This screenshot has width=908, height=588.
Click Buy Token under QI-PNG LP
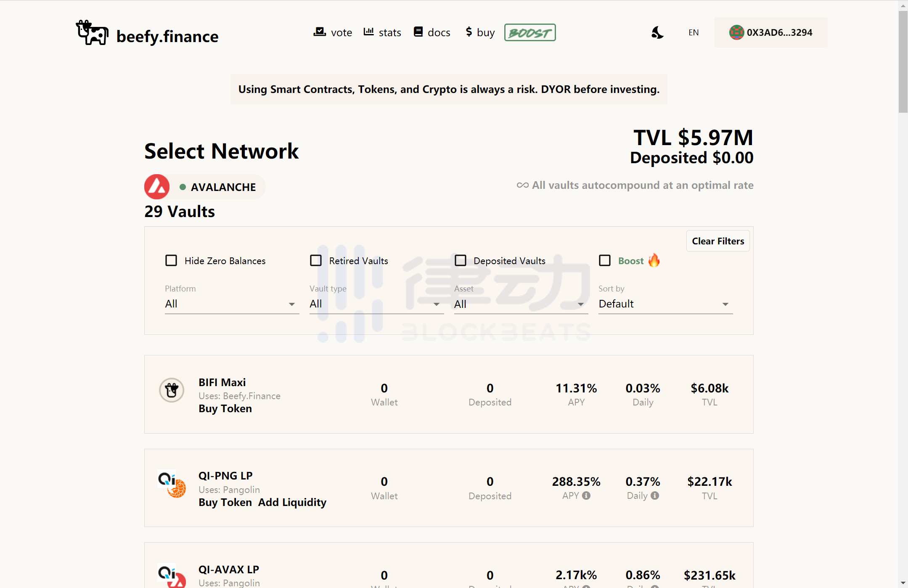[225, 502]
